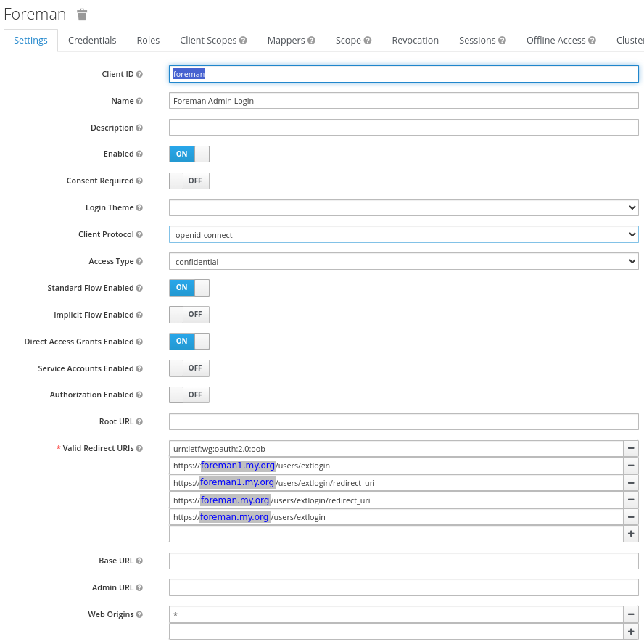Image resolution: width=644 pixels, height=644 pixels.
Task: Show help icon next to Description label
Action: click(x=139, y=128)
